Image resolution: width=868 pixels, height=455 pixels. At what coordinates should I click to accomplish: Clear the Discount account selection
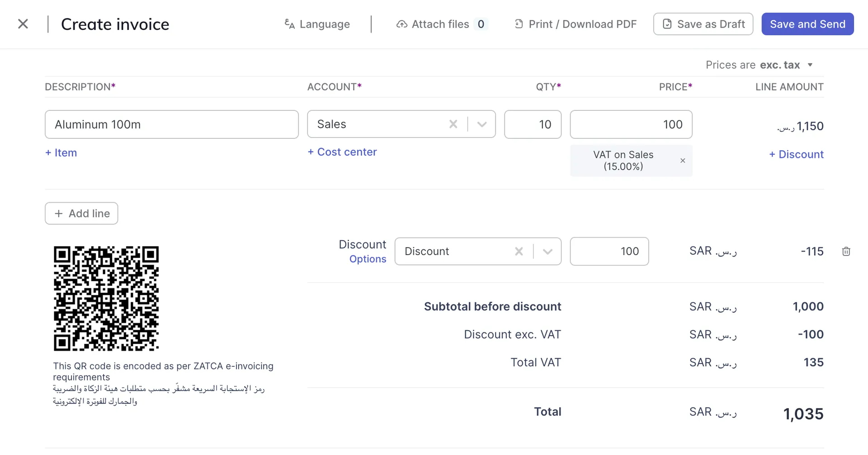[x=519, y=251]
